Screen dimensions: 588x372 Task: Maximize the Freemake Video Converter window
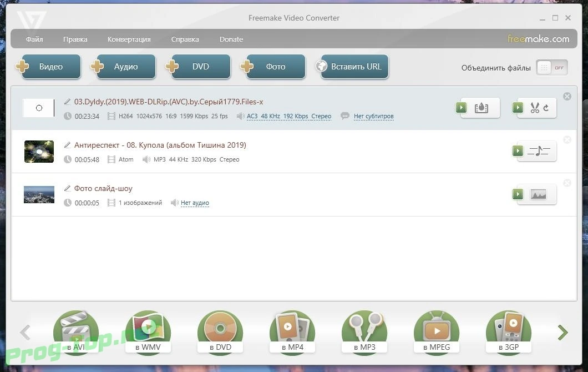(555, 18)
